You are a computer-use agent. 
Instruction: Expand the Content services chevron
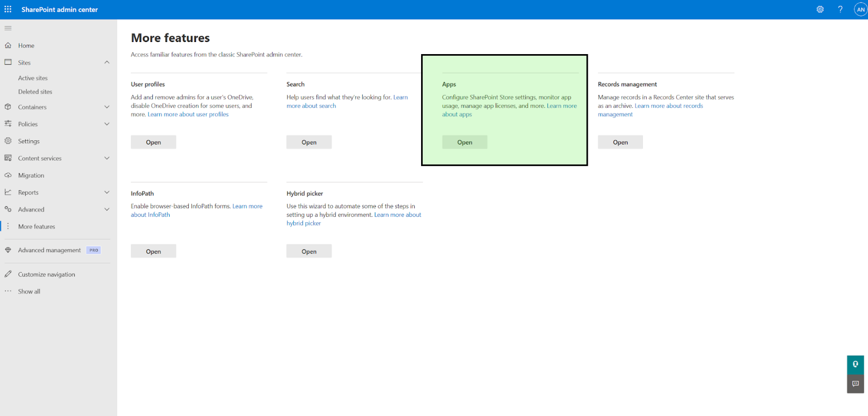[107, 158]
